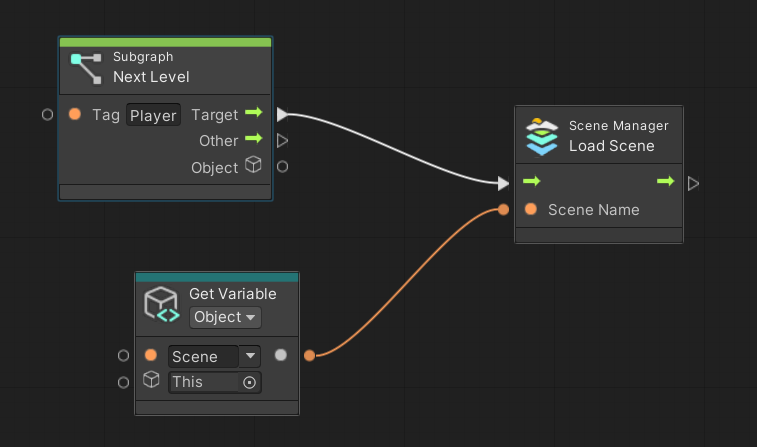Open the Object kind dropdown in Get Variable
This screenshot has width=757, height=447.
coord(225,317)
